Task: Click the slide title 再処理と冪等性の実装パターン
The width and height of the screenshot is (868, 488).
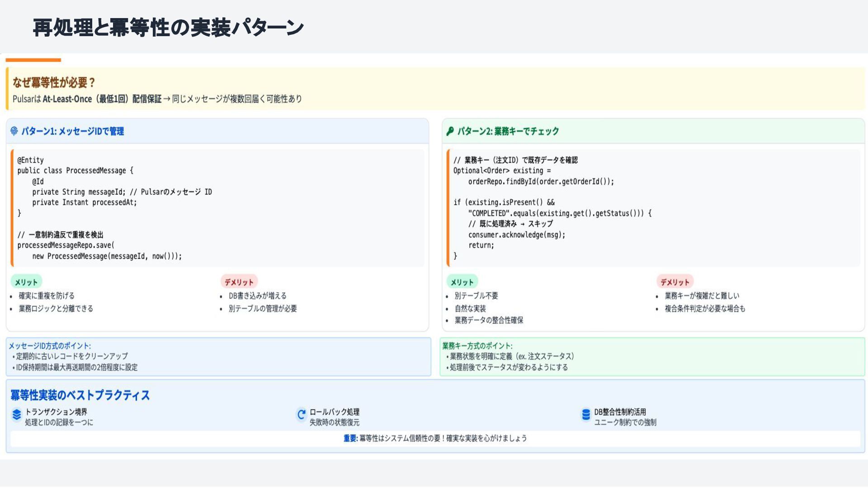Action: pyautogui.click(x=168, y=28)
